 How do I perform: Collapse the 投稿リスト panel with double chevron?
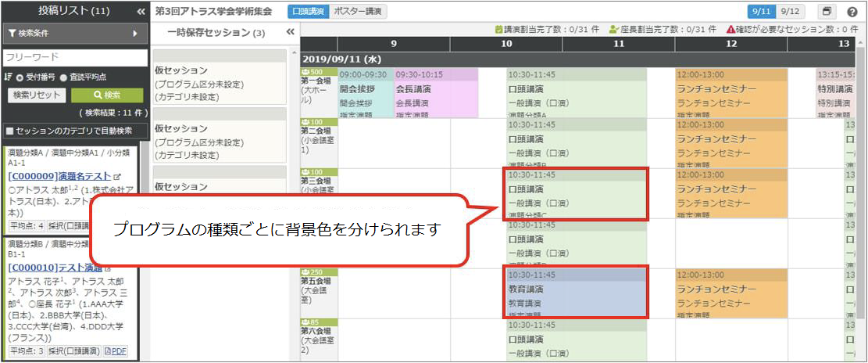[x=141, y=12]
